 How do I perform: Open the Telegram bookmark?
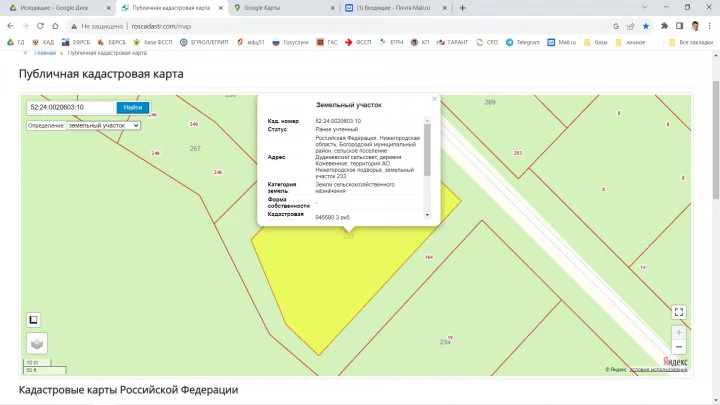pos(523,42)
